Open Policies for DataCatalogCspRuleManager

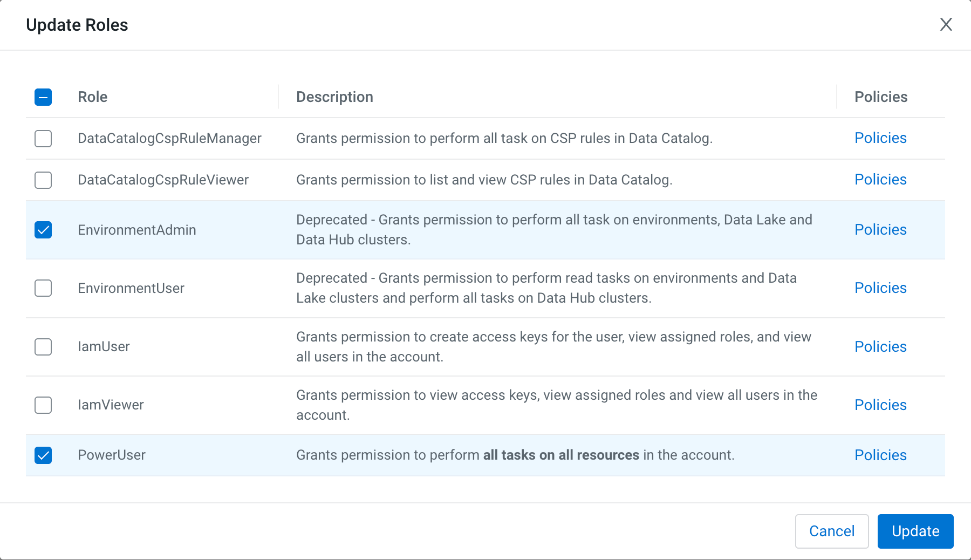click(880, 138)
